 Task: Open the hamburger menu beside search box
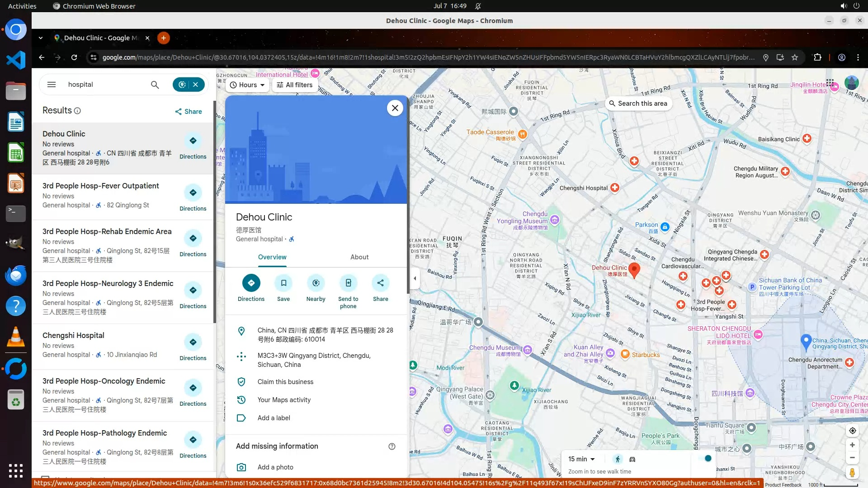(x=52, y=84)
